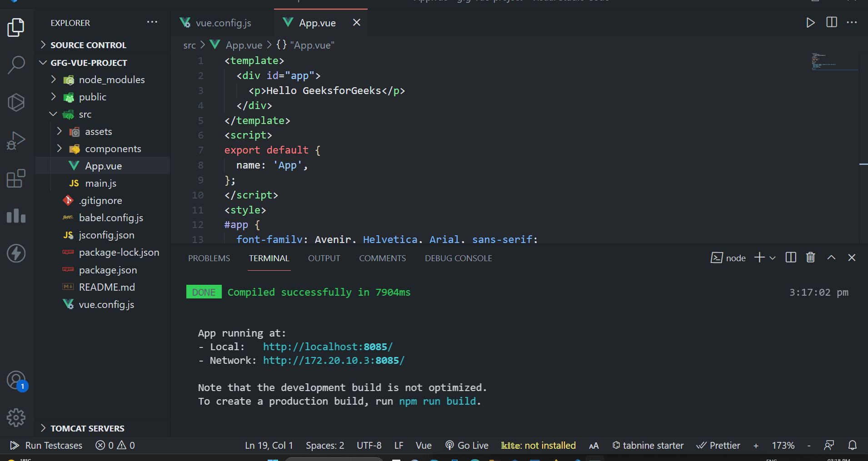Viewport: 868px width, 461px height.
Task: Open the localhost:8085 link in terminal
Action: 328,347
